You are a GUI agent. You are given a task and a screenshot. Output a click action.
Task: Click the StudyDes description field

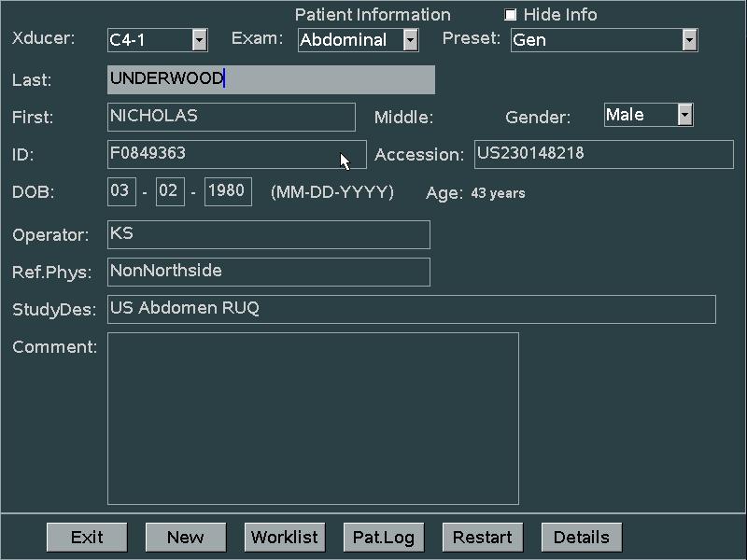[x=411, y=309]
